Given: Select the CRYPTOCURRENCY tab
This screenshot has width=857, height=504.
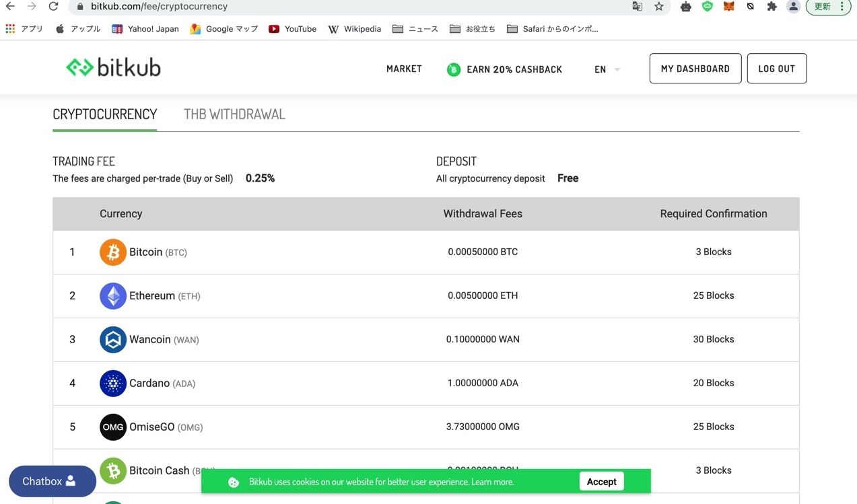Looking at the screenshot, I should click(x=104, y=114).
